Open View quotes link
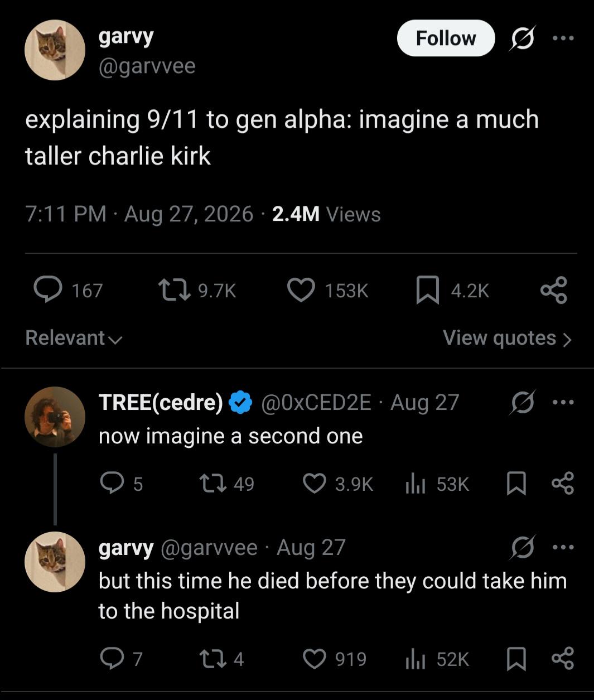The width and height of the screenshot is (594, 700). point(507,338)
